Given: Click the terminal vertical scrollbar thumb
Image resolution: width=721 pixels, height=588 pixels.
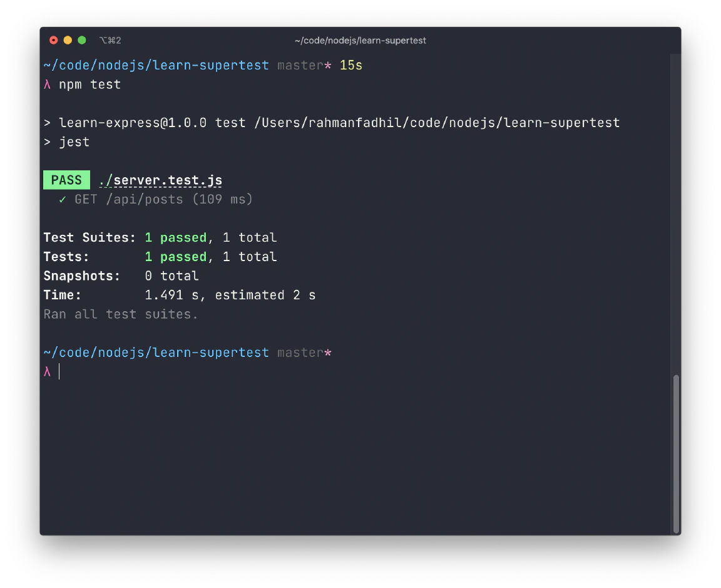Looking at the screenshot, I should point(676,453).
